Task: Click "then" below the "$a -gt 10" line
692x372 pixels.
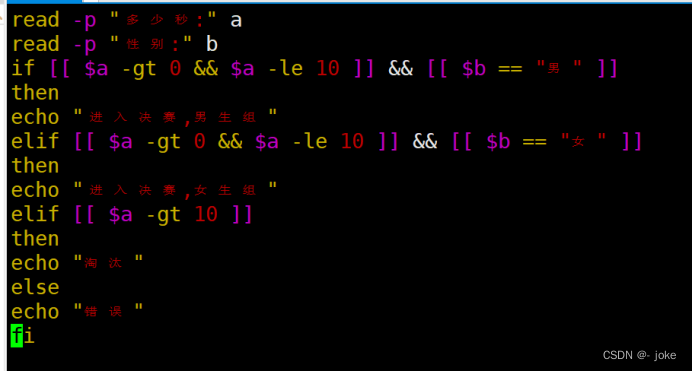Action: pos(35,239)
